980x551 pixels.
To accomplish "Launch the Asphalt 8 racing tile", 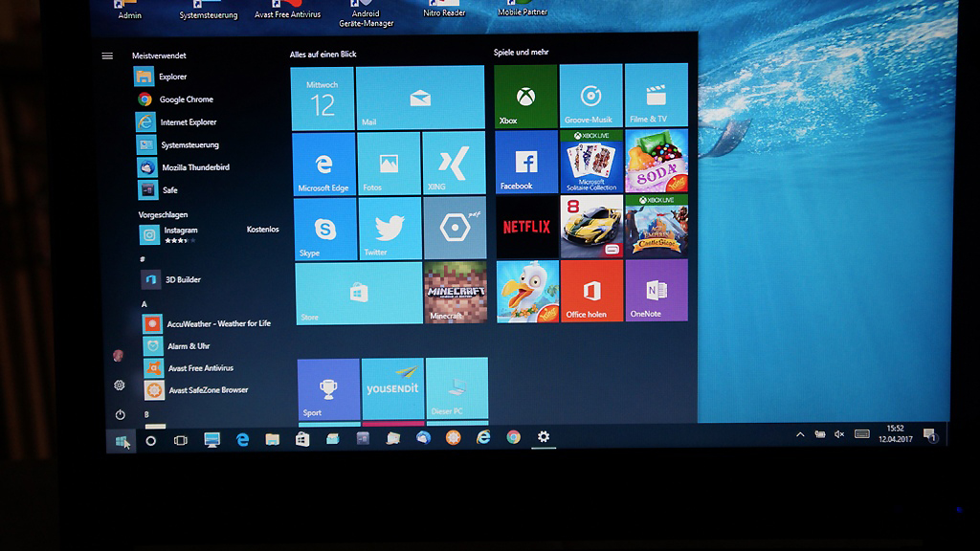I will (591, 226).
